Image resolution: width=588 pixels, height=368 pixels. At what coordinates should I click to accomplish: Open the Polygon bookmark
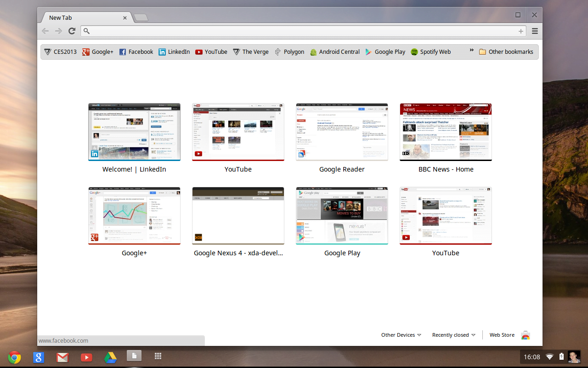pyautogui.click(x=289, y=52)
